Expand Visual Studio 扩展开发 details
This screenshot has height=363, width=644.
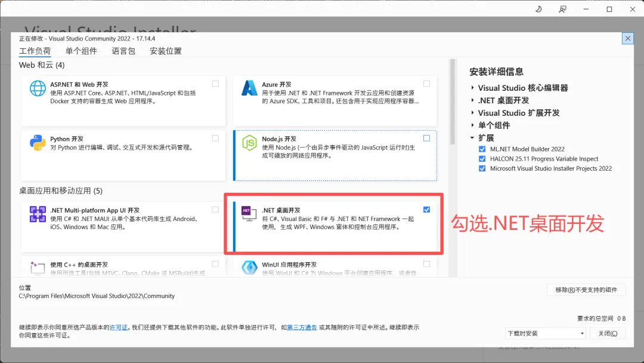[x=472, y=113]
